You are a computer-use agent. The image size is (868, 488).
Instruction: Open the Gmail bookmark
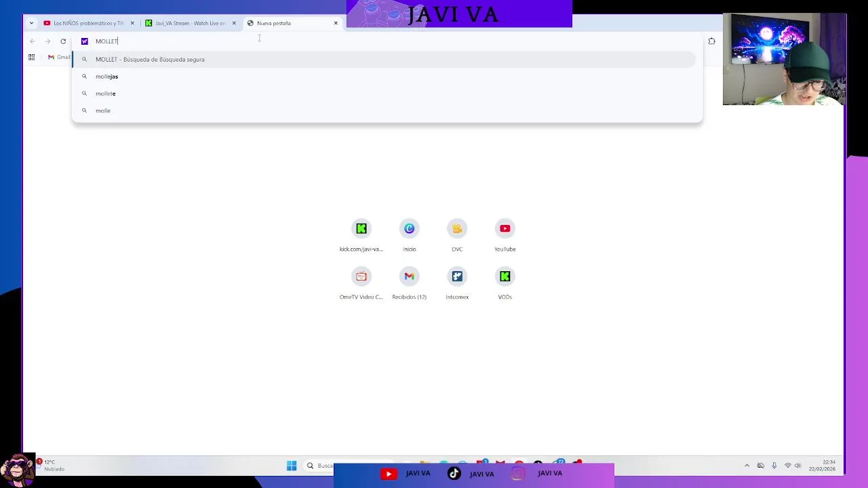tap(59, 58)
